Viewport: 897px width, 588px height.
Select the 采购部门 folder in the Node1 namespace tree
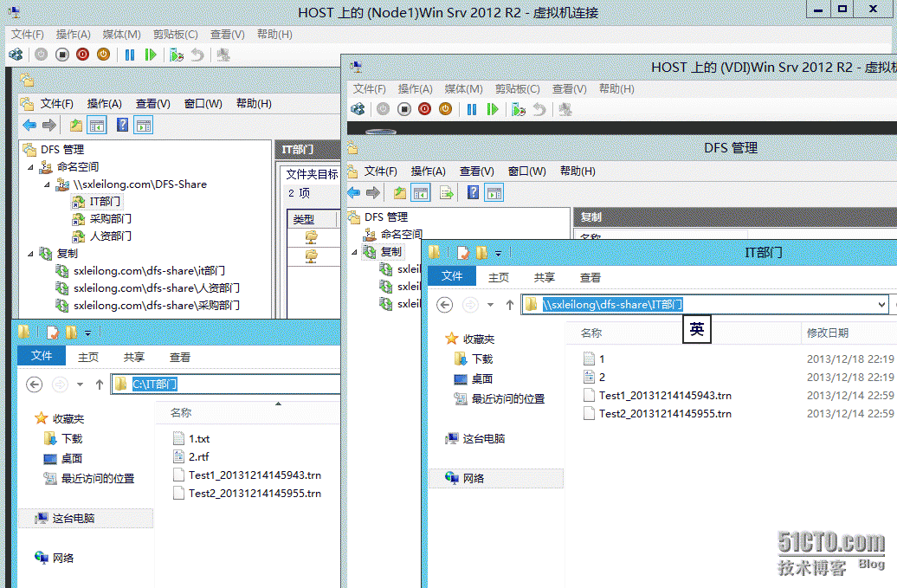(102, 218)
